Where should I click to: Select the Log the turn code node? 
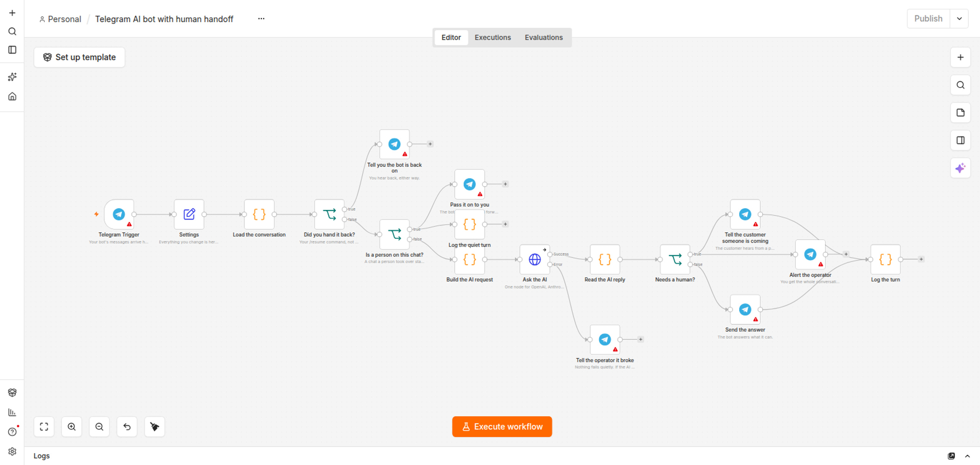tap(885, 259)
